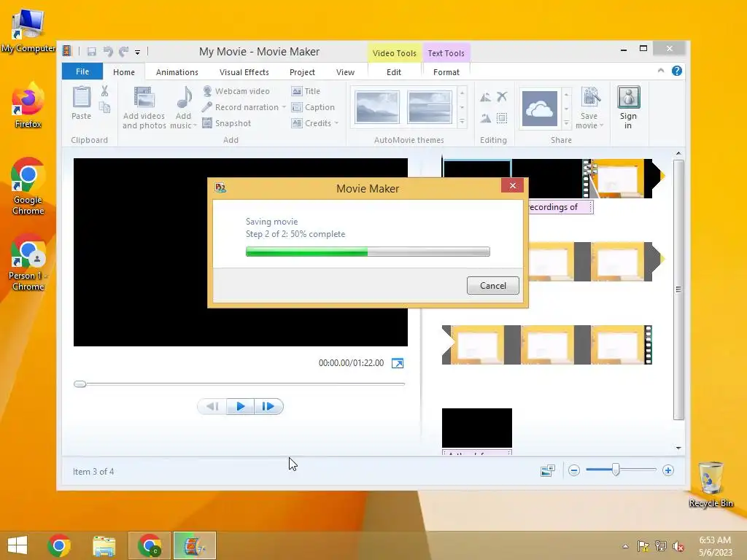The width and height of the screenshot is (747, 560).
Task: Click the Paste clipboard icon
Action: (82, 98)
